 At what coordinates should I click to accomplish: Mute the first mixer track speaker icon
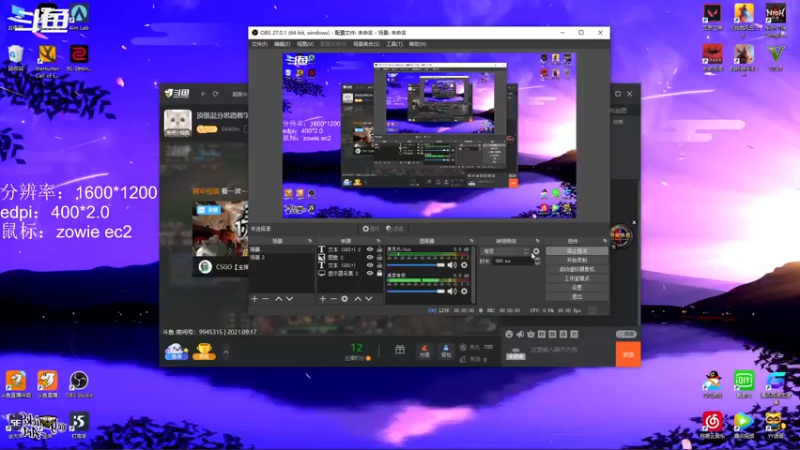pos(452,265)
